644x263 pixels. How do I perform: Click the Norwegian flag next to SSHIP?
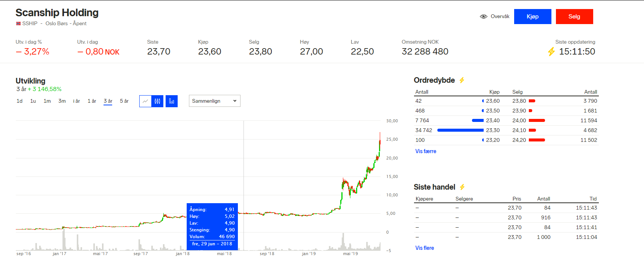pos(18,23)
